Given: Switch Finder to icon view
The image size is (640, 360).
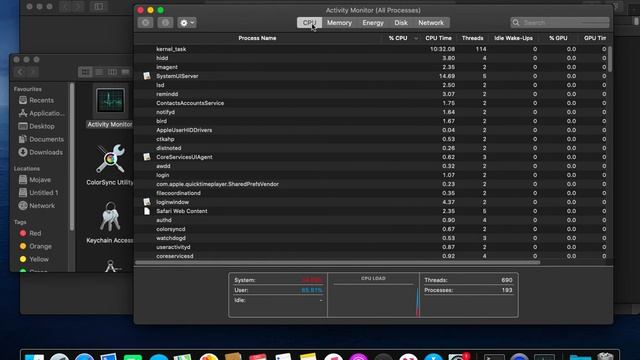Looking at the screenshot, I should 85,72.
